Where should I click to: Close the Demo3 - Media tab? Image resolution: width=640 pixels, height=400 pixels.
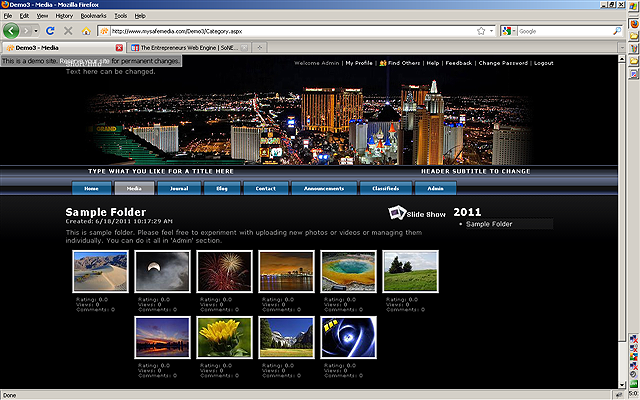(x=119, y=47)
